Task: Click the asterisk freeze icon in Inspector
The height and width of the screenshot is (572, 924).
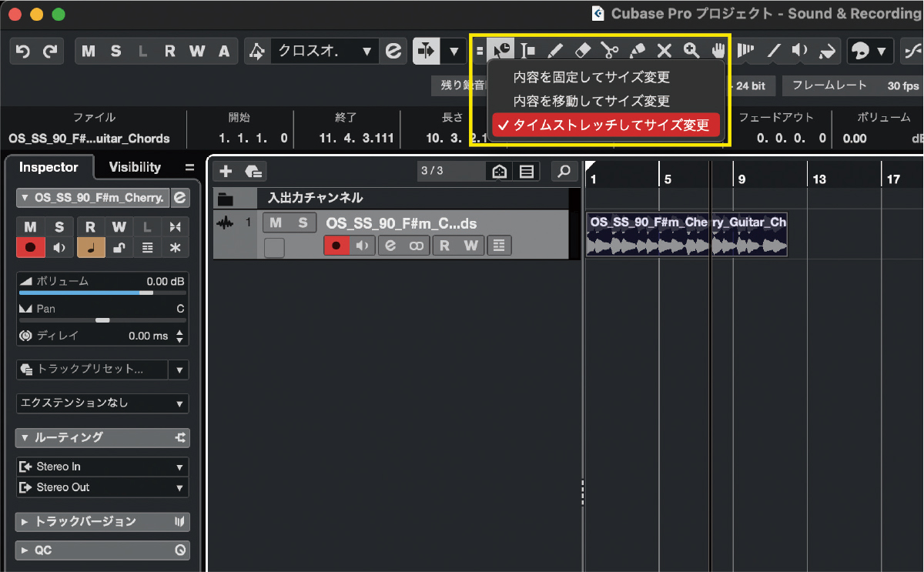Action: [x=176, y=247]
